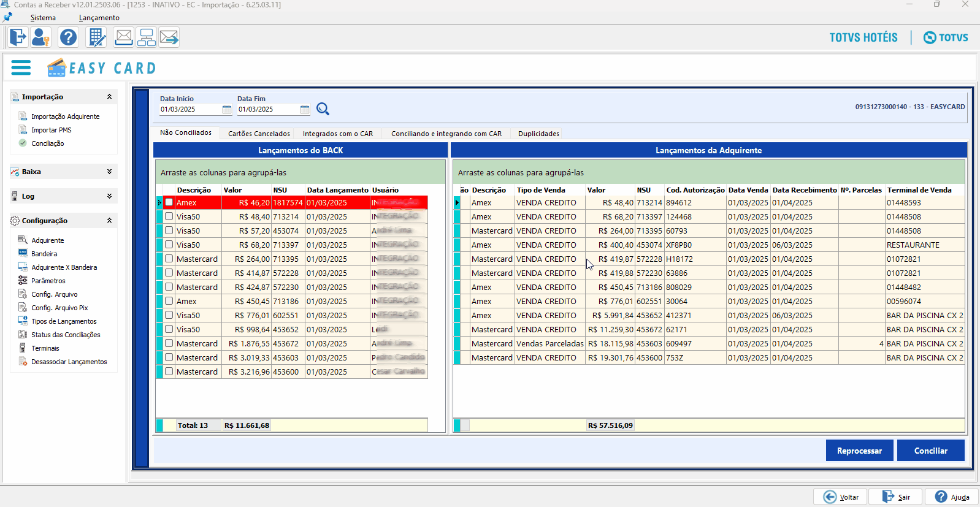Sort Adquirente grid by Terminal de Venda header

925,190
